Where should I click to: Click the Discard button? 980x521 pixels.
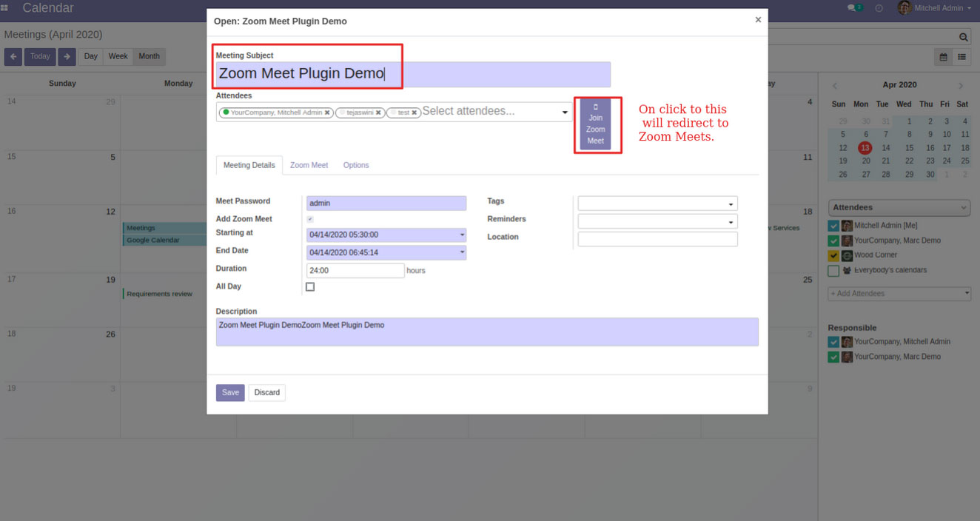pos(267,392)
